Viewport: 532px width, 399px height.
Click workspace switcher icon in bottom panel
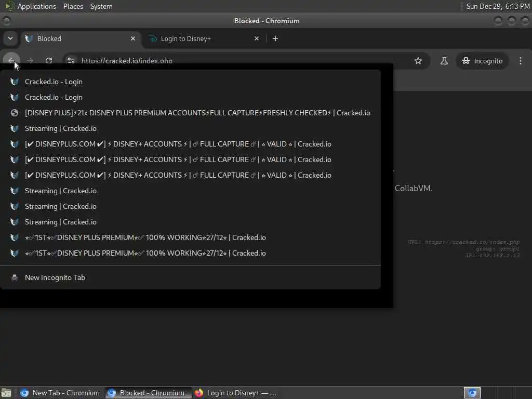pos(472,393)
